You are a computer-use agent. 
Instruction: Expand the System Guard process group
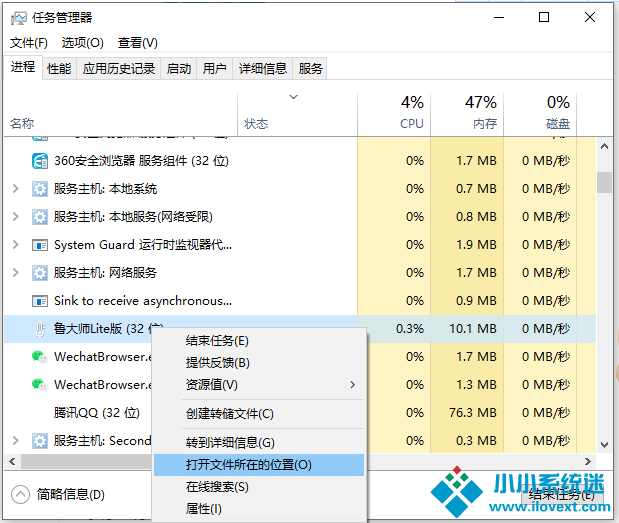(x=16, y=245)
